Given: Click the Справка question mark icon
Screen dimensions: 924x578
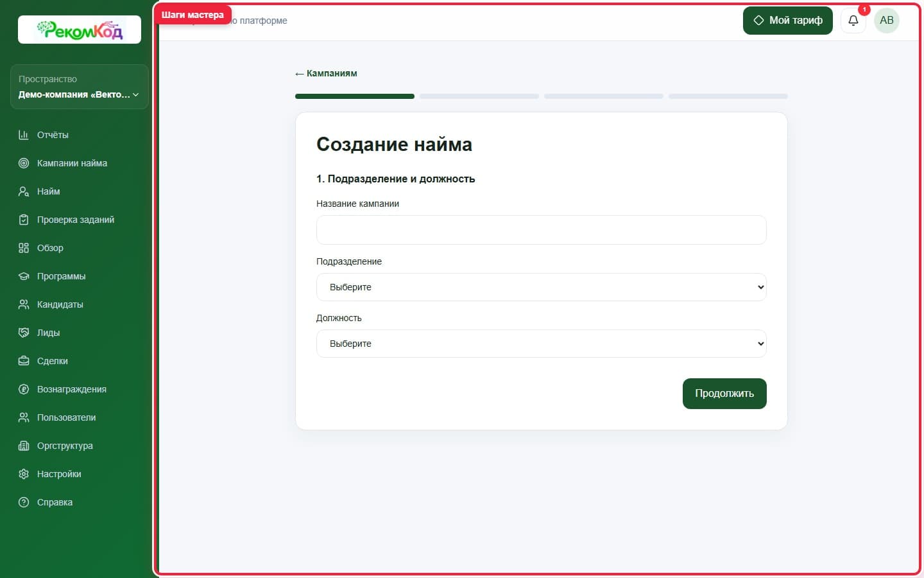Looking at the screenshot, I should click(x=24, y=502).
